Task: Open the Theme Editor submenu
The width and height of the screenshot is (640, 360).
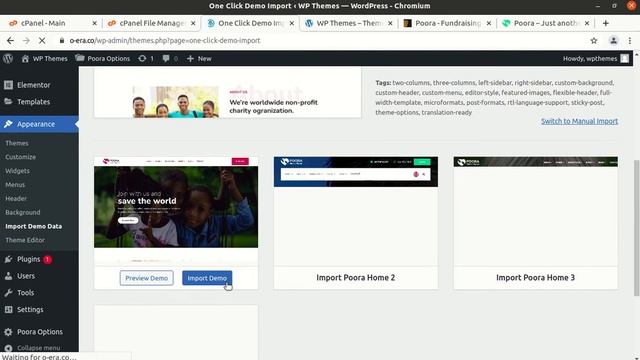Action: point(25,240)
